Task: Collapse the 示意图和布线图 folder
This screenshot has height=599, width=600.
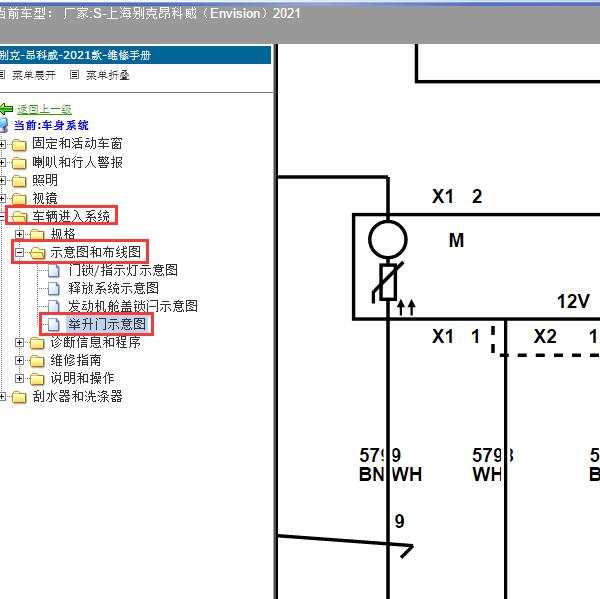Action: tap(19, 252)
